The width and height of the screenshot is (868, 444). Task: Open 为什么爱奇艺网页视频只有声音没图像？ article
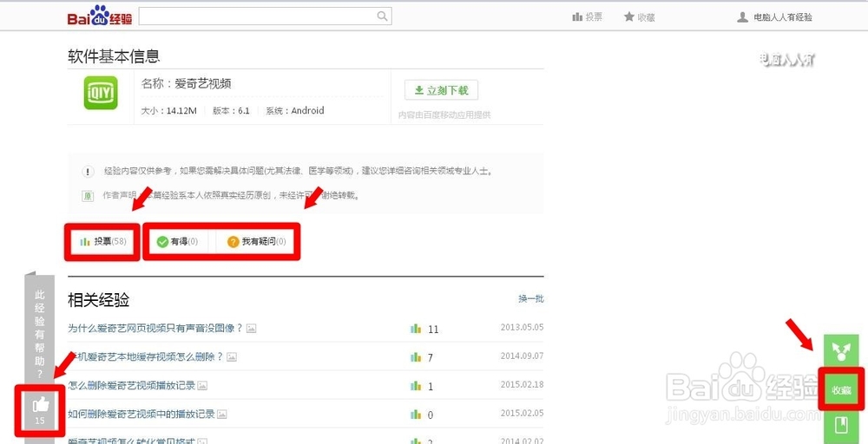point(155,328)
